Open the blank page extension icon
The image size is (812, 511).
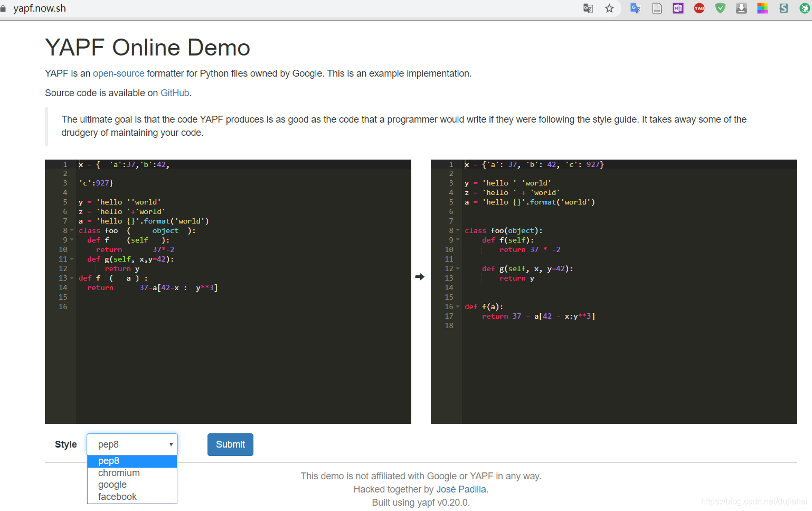[x=657, y=8]
